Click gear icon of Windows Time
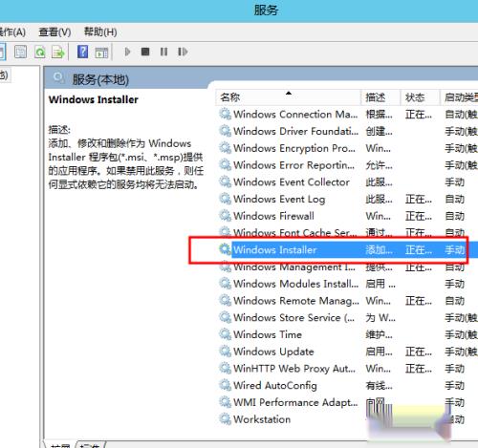This screenshot has height=448, width=478. coord(226,334)
